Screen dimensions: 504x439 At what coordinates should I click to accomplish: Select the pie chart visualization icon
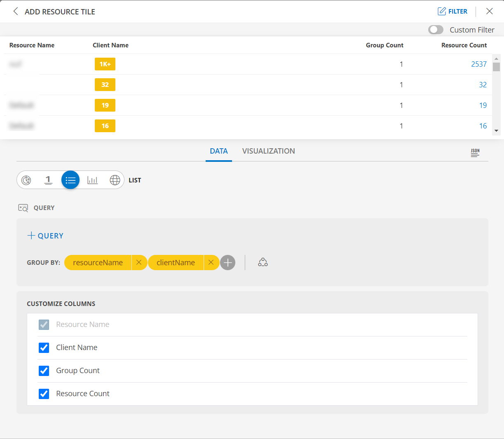click(x=26, y=180)
